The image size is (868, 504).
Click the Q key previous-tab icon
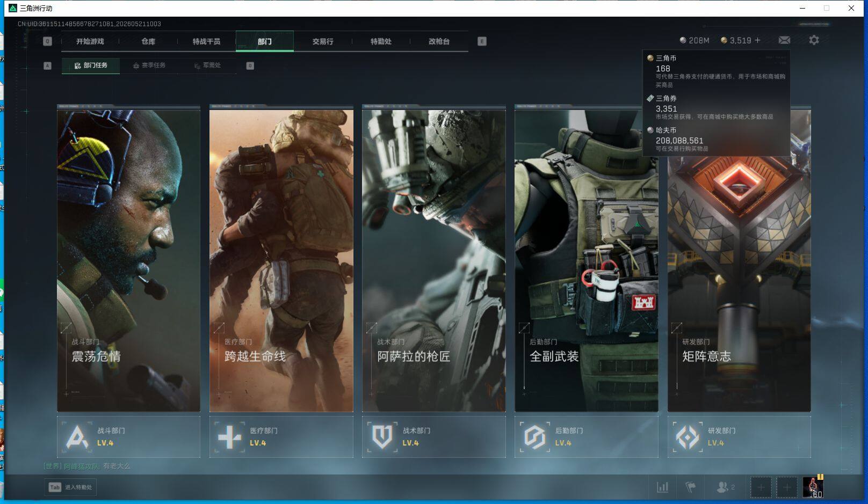[47, 41]
